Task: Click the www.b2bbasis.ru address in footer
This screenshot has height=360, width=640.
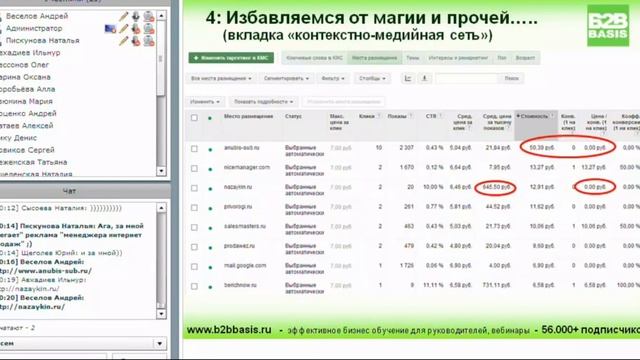Action: coord(229,330)
